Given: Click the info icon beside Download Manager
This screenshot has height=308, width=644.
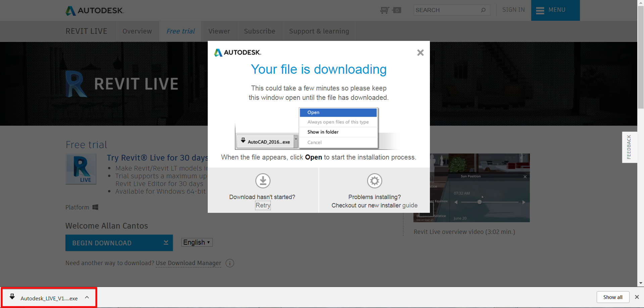Looking at the screenshot, I should pos(230,263).
